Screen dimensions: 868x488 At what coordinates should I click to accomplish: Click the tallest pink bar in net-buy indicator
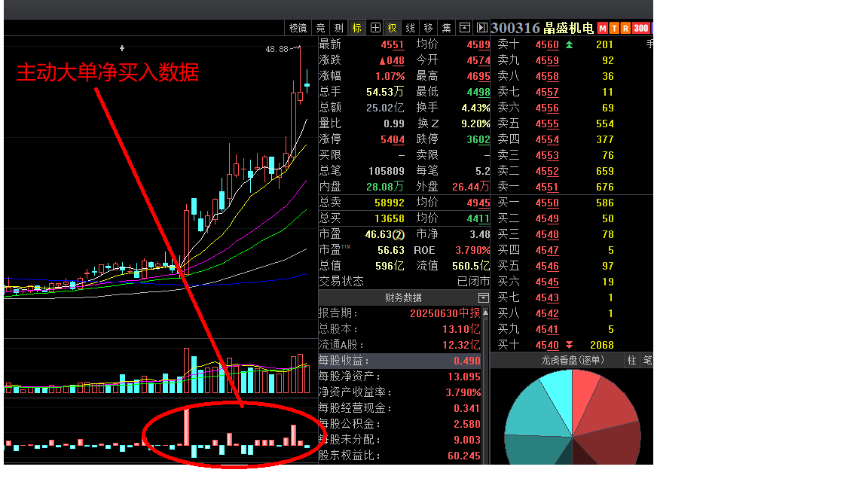[187, 426]
